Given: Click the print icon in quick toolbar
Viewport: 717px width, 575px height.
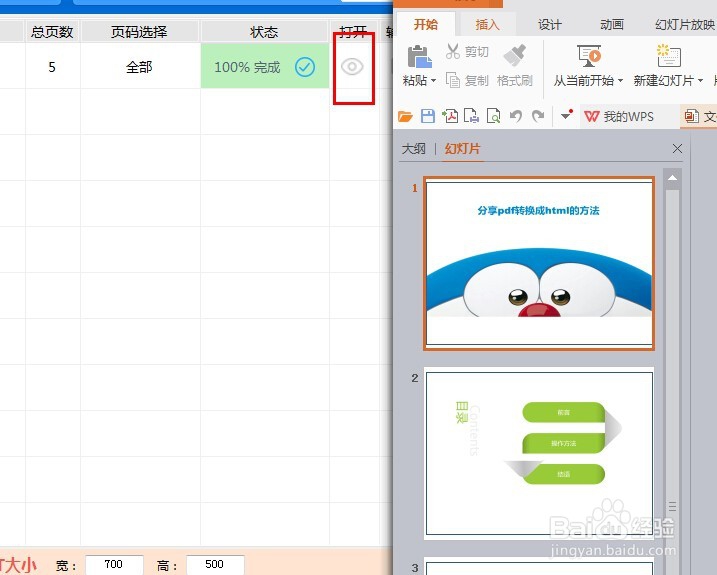Looking at the screenshot, I should [x=471, y=116].
